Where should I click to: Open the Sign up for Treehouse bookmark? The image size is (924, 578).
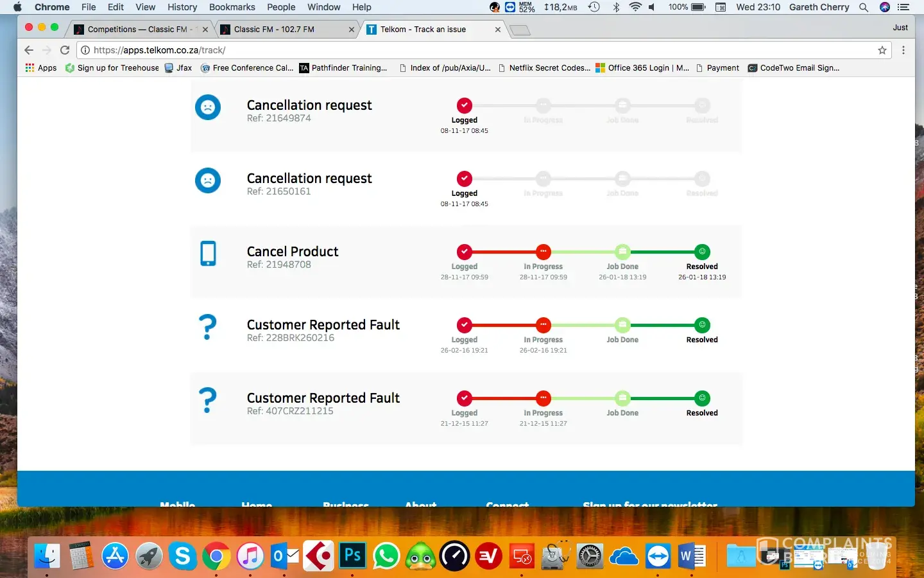(112, 68)
